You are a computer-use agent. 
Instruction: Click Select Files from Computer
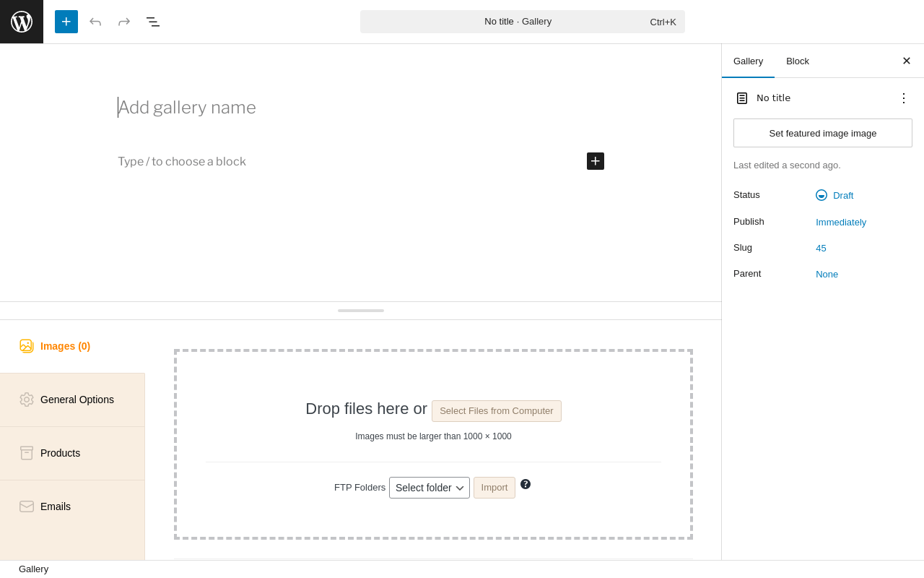[497, 411]
